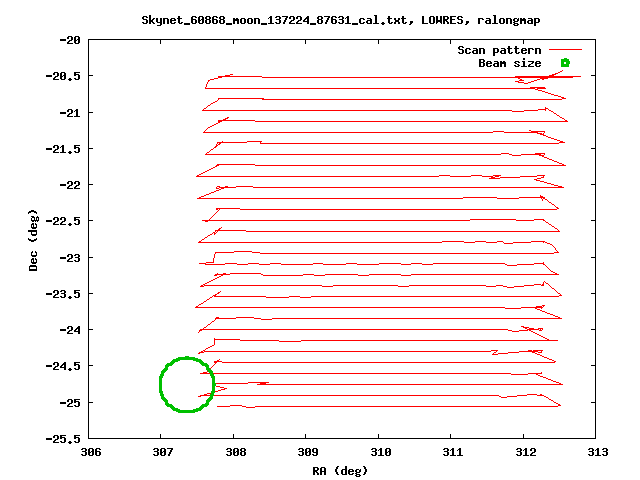Click the x-axis tick label 313

coord(598,452)
